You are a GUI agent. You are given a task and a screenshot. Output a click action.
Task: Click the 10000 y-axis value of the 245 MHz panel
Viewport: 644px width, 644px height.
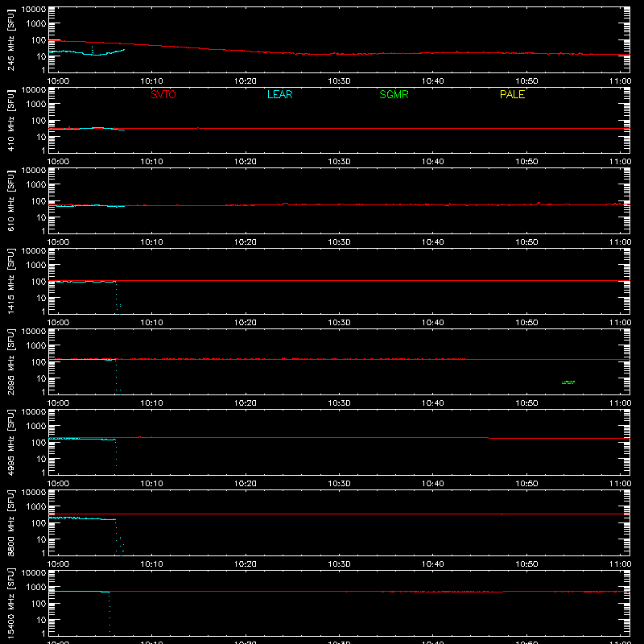(34, 9)
